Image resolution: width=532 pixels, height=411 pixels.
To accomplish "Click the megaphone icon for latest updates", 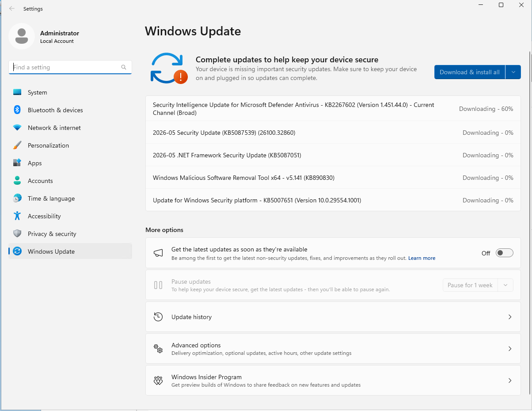I will (x=158, y=253).
